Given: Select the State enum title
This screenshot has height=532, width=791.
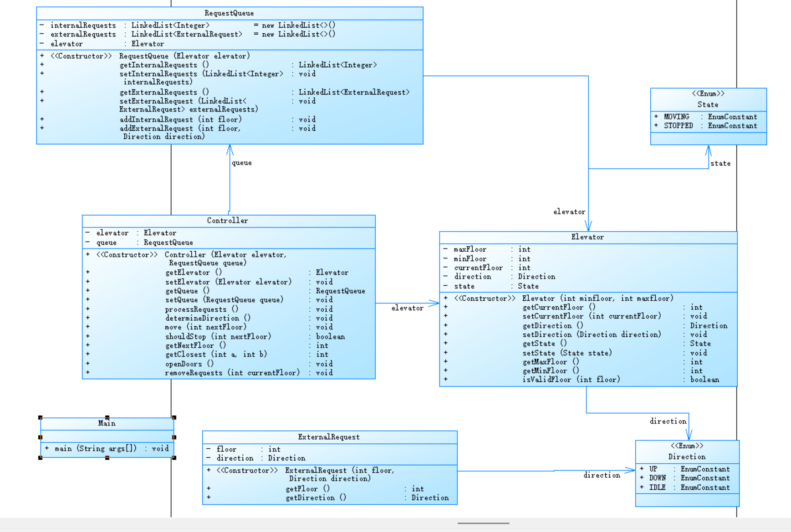Looking at the screenshot, I should [708, 105].
